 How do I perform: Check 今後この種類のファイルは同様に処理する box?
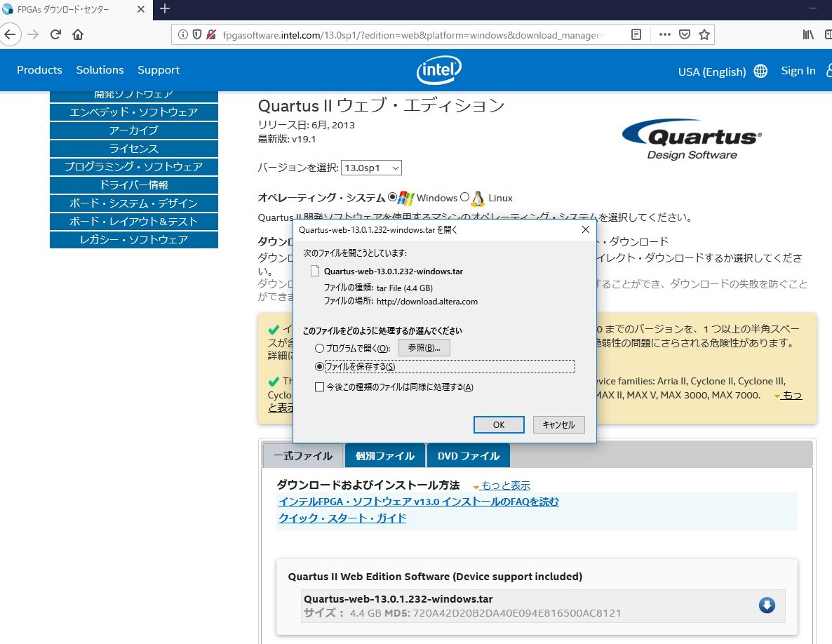[x=319, y=387]
